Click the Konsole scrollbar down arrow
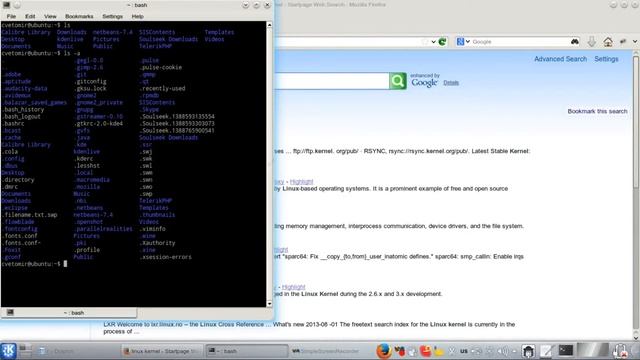 point(269,304)
